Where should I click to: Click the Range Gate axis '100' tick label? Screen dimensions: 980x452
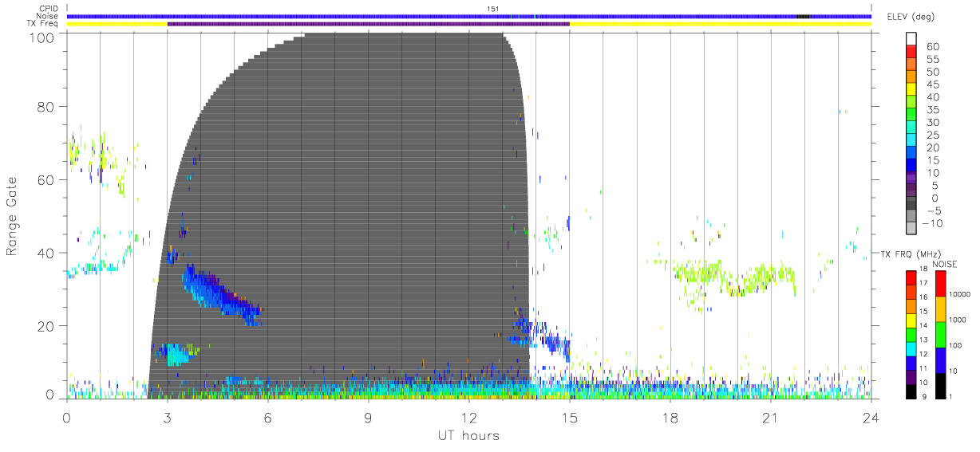click(43, 37)
